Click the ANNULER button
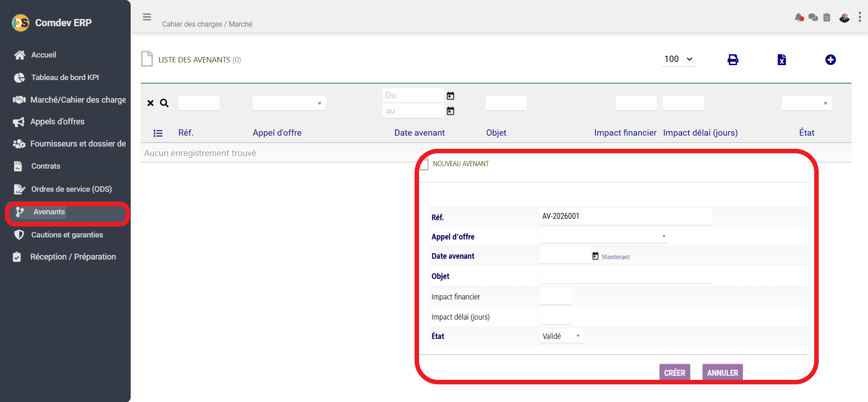868x402 pixels. pos(722,373)
